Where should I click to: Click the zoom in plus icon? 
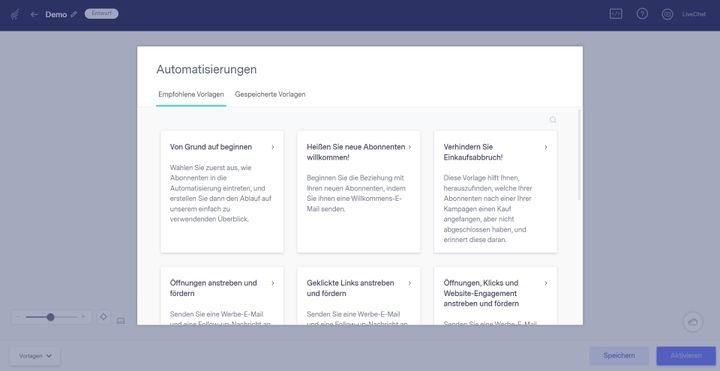(84, 317)
